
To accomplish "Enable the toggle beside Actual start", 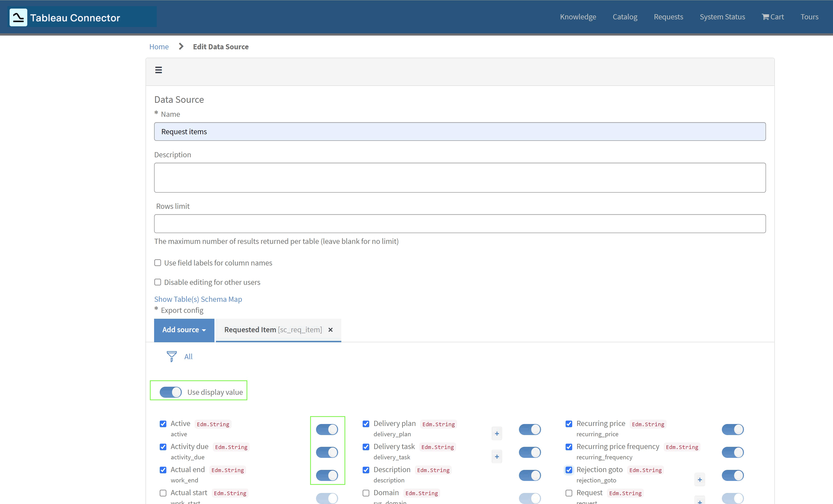I will pos(327,498).
